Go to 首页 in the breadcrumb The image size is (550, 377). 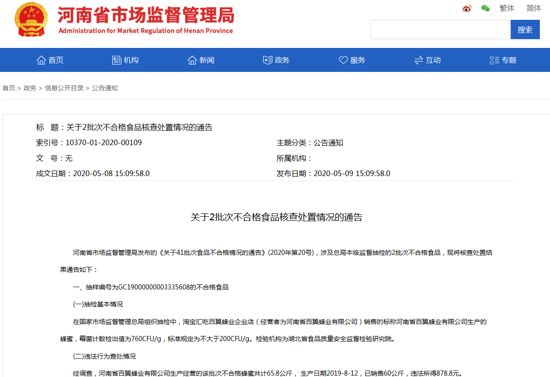coord(9,88)
